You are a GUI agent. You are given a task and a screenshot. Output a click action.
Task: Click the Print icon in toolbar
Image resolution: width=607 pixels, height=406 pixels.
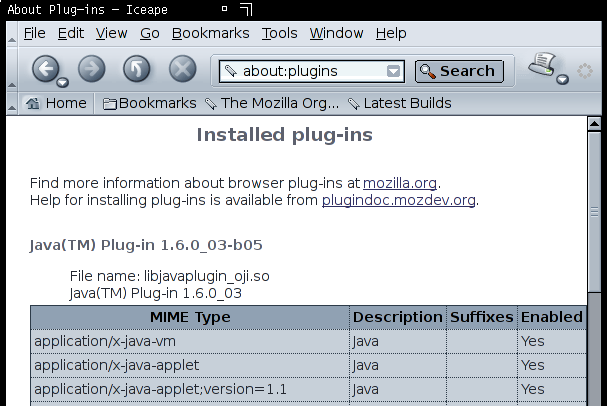click(542, 67)
